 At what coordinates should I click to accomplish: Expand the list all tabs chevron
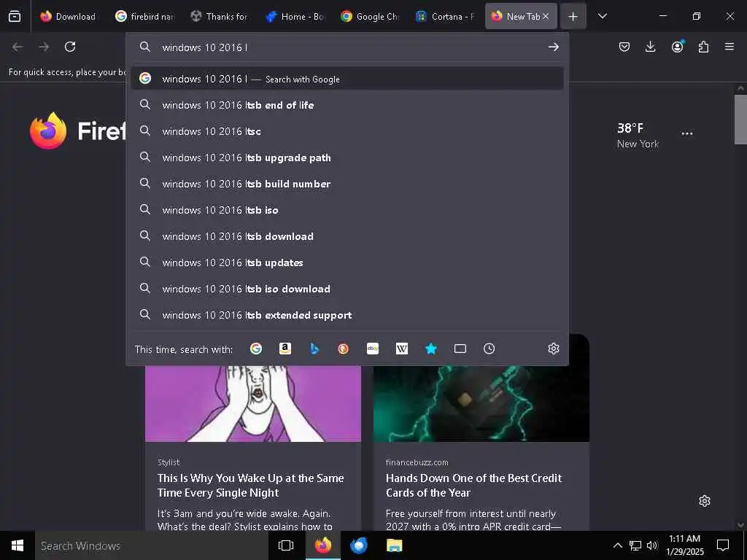point(602,16)
